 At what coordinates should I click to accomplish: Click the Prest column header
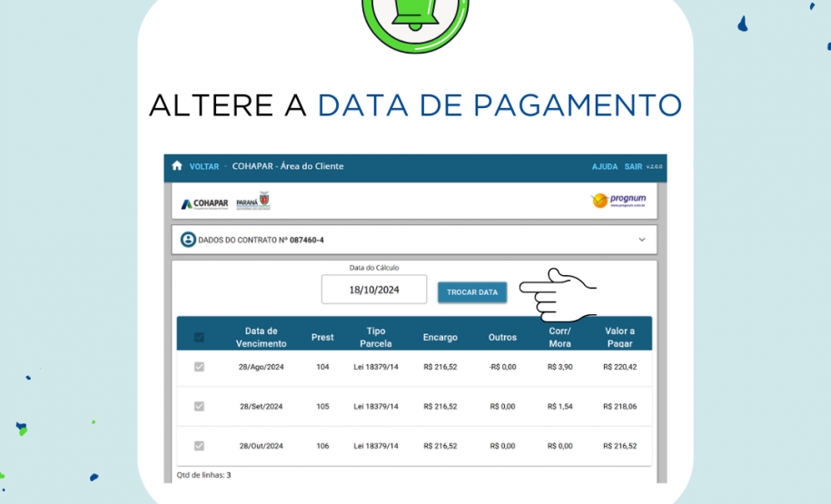point(322,337)
